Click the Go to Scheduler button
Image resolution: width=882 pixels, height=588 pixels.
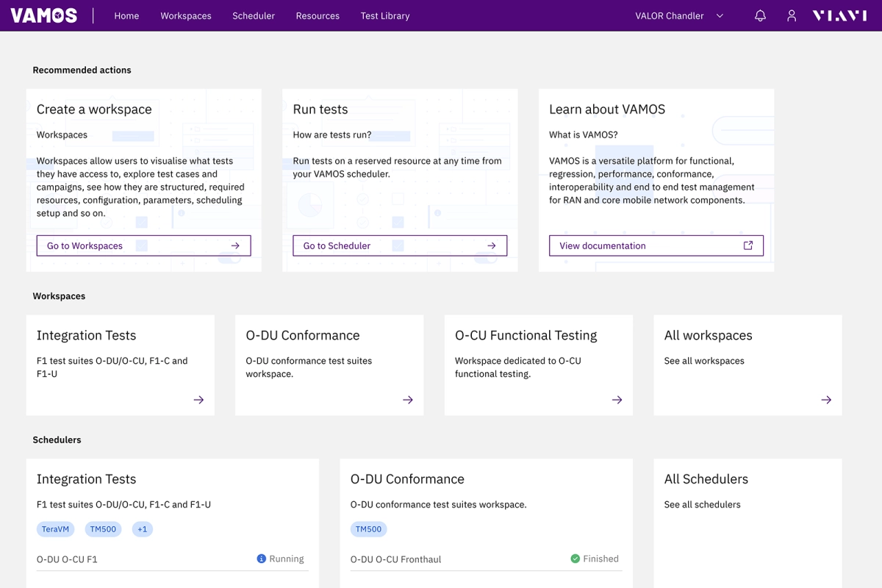pyautogui.click(x=400, y=245)
